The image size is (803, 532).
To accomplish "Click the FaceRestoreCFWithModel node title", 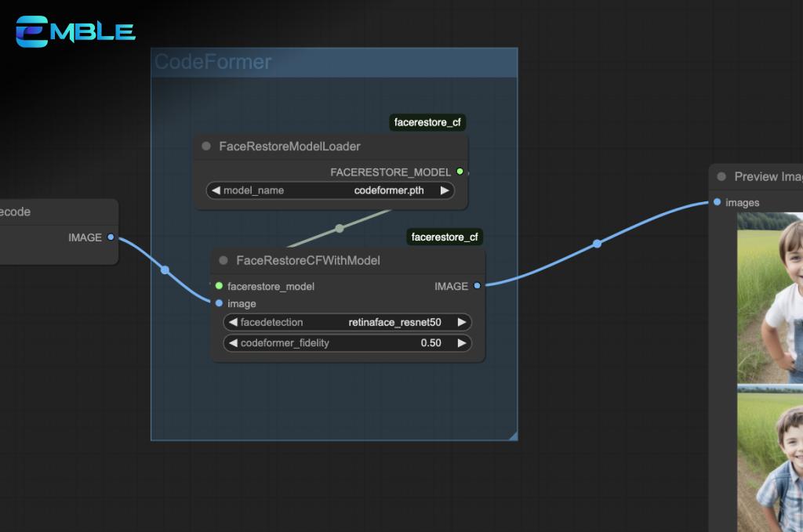I will pyautogui.click(x=307, y=260).
